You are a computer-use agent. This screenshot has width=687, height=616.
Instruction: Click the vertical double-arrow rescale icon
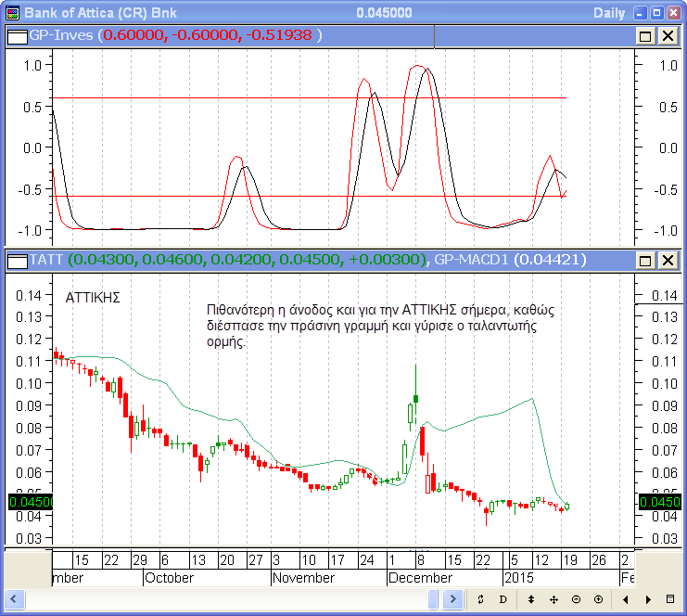click(531, 599)
